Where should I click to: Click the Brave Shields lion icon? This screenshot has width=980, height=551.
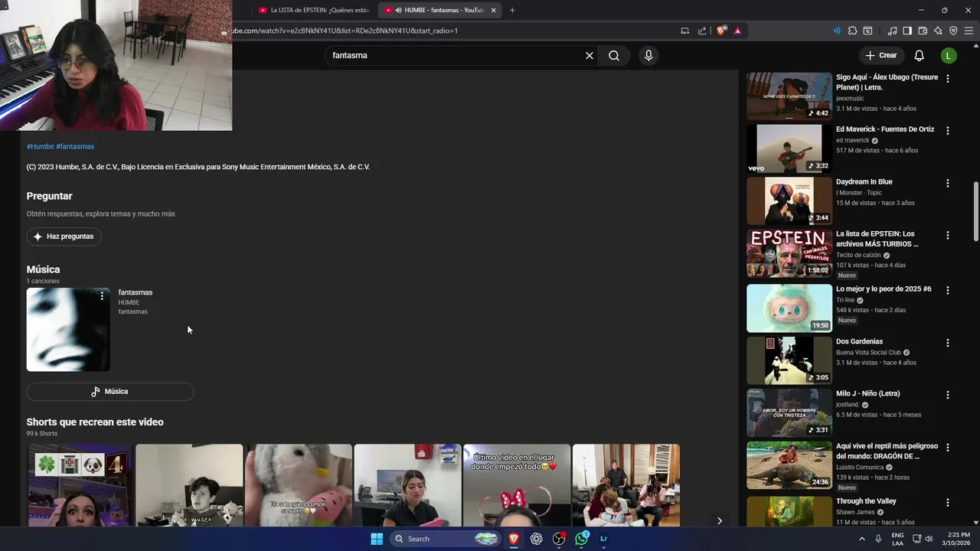tap(721, 31)
